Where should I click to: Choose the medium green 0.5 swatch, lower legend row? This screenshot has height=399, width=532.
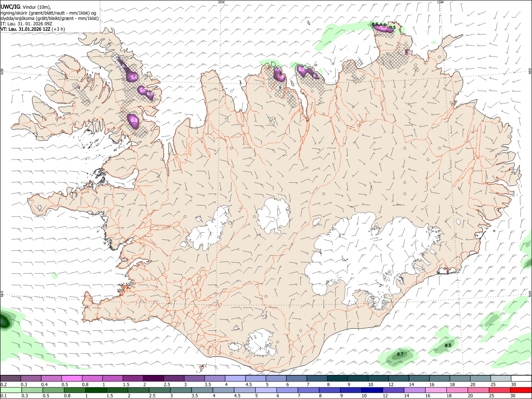click(53, 390)
